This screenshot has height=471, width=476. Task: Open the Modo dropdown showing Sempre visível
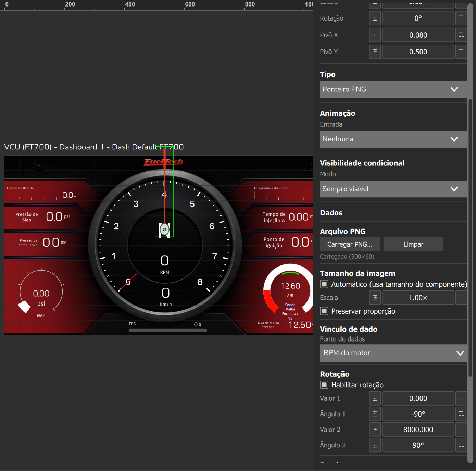point(393,189)
